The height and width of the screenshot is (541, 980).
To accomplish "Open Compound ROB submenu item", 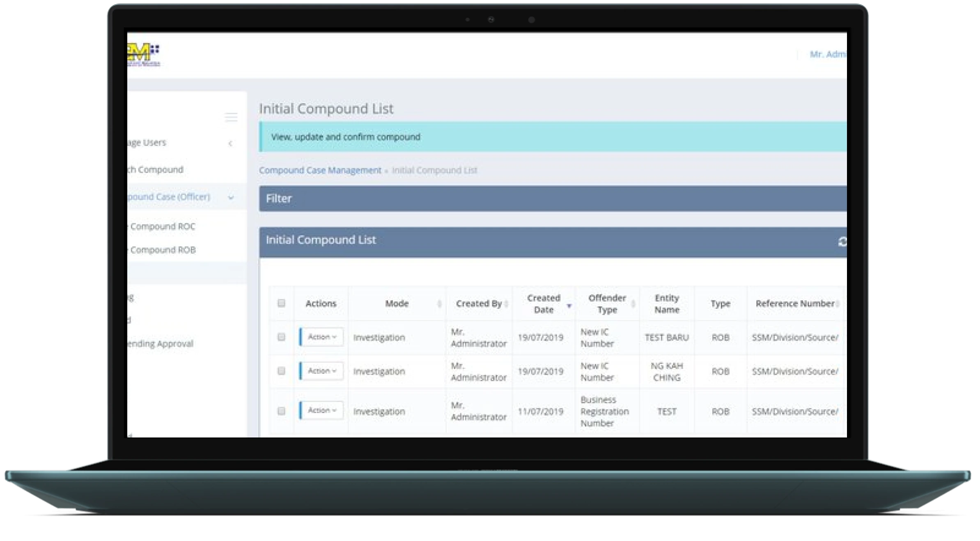I will pos(162,250).
